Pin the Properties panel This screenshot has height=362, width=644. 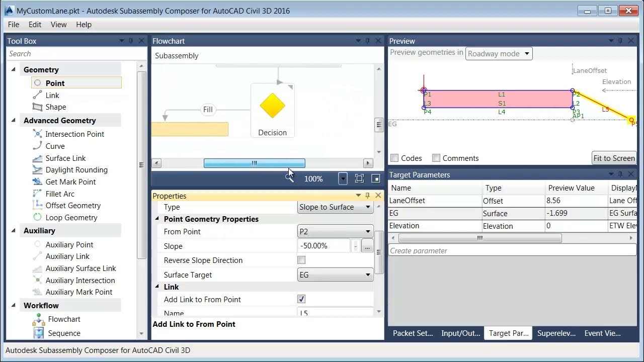pyautogui.click(x=368, y=196)
